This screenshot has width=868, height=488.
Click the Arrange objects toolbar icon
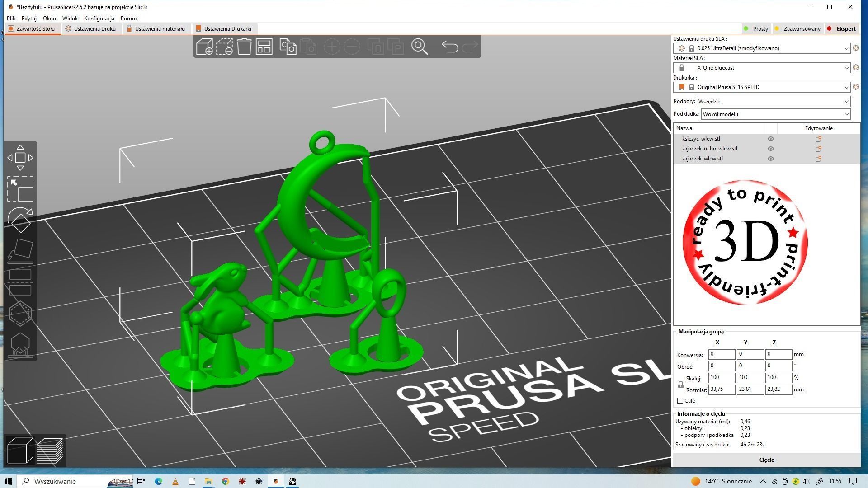click(264, 47)
